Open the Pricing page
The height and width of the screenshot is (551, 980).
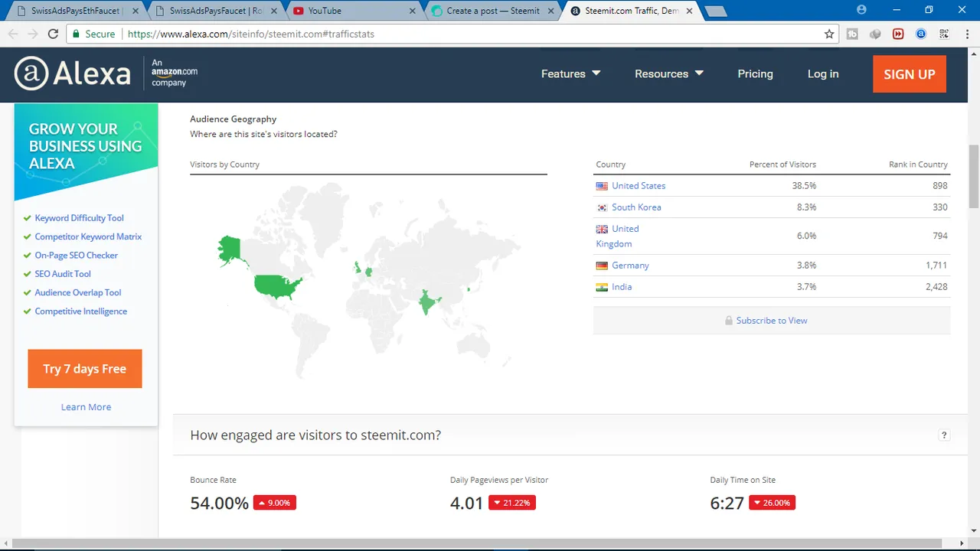pos(755,74)
